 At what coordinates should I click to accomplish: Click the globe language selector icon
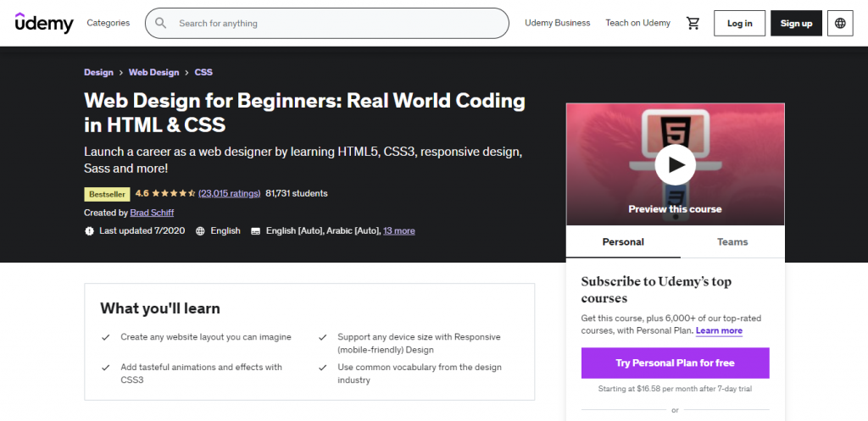[840, 23]
